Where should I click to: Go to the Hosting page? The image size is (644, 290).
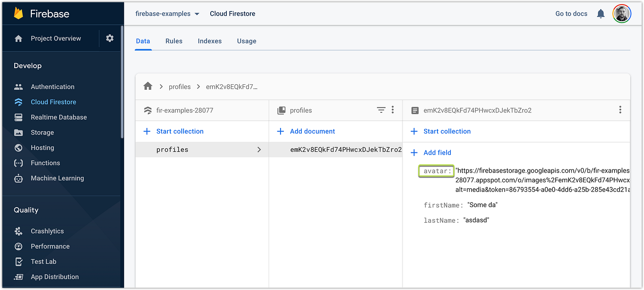pyautogui.click(x=42, y=147)
